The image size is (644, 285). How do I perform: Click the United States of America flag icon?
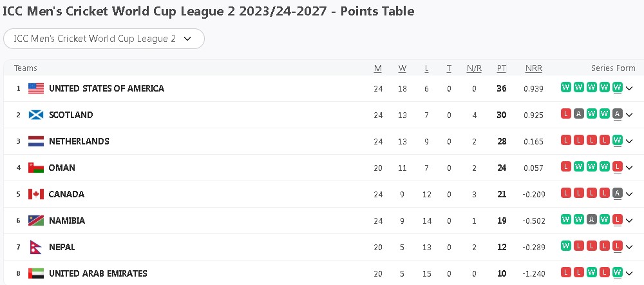(x=36, y=88)
